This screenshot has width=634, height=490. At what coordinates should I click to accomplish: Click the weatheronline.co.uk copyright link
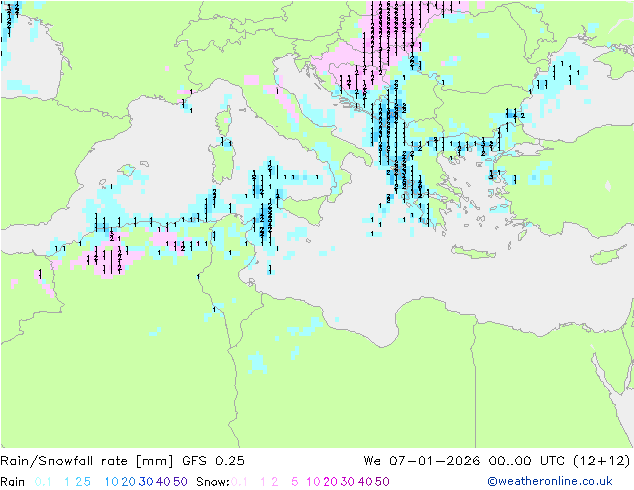pyautogui.click(x=550, y=481)
